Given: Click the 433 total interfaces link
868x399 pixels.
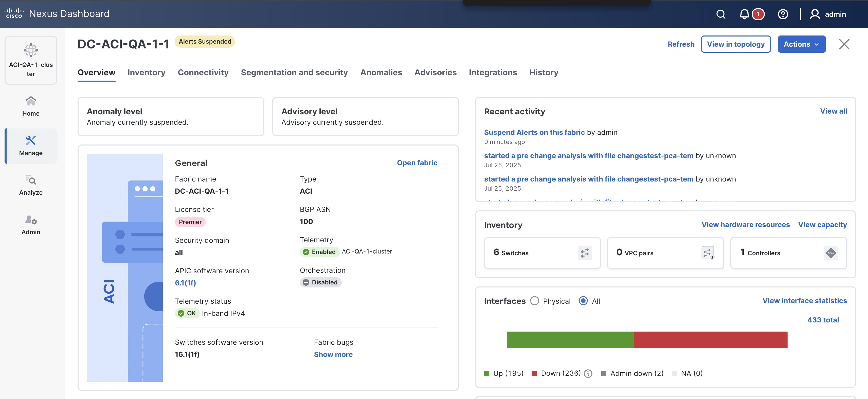Looking at the screenshot, I should click(823, 320).
